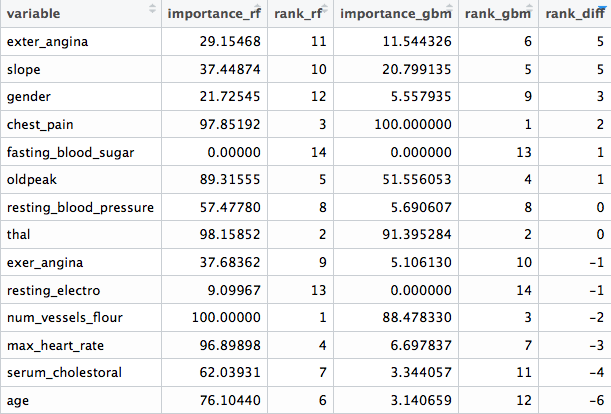The image size is (611, 414).
Task: Toggle the active rank_diff sort indicator
Action: (x=601, y=12)
